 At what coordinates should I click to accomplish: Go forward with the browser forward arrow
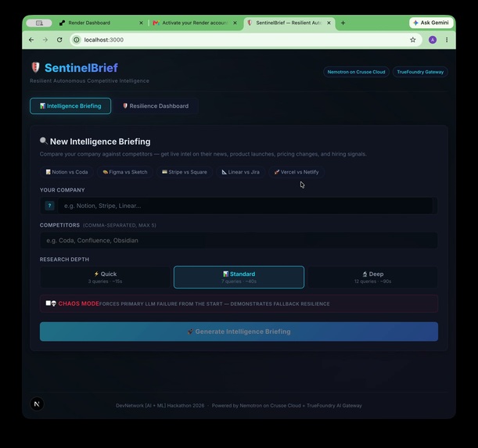click(x=45, y=40)
